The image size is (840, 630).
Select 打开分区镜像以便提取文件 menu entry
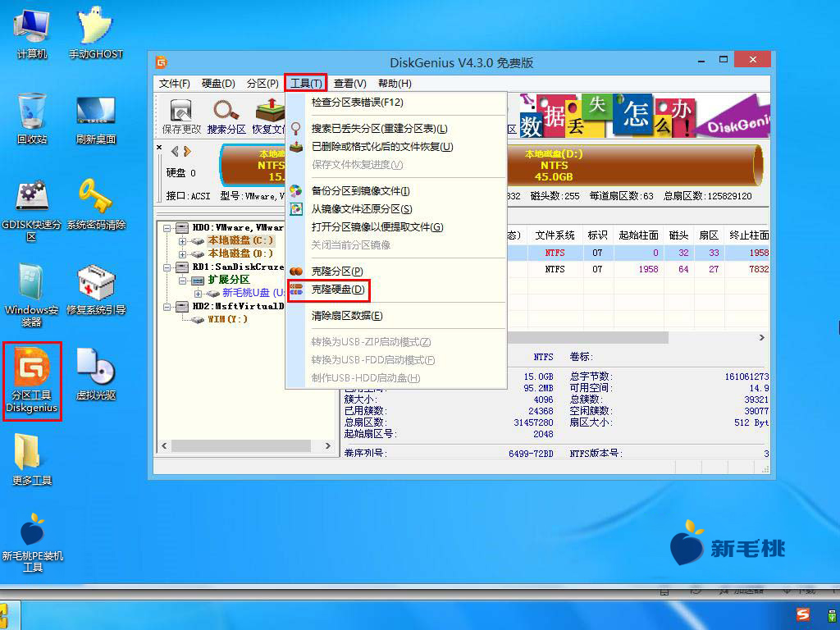(397, 227)
